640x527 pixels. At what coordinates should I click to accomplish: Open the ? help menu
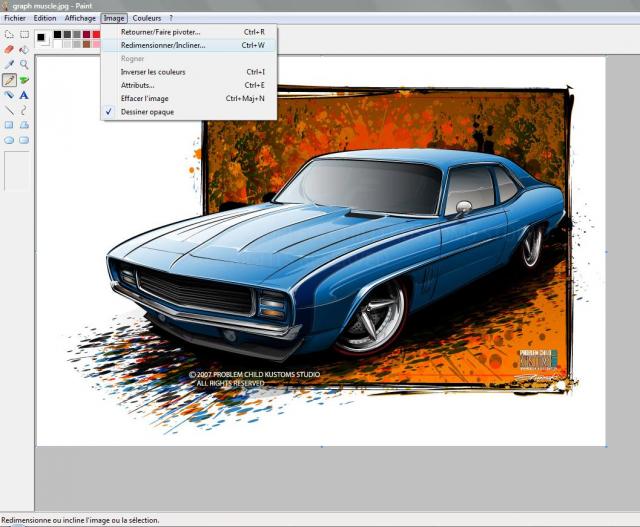(x=171, y=18)
